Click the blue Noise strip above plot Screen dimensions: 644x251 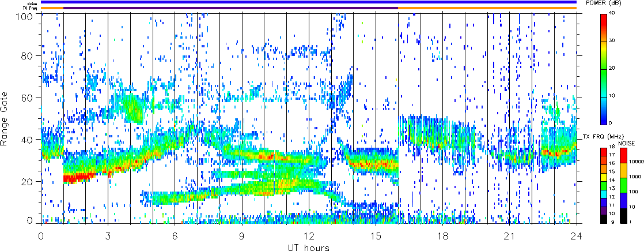(x=308, y=2)
